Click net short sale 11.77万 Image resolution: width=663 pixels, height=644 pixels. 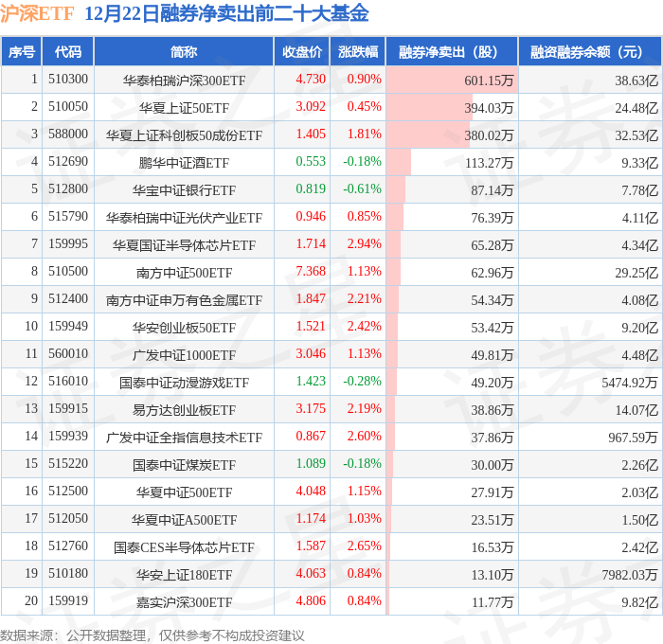pyautogui.click(x=493, y=602)
